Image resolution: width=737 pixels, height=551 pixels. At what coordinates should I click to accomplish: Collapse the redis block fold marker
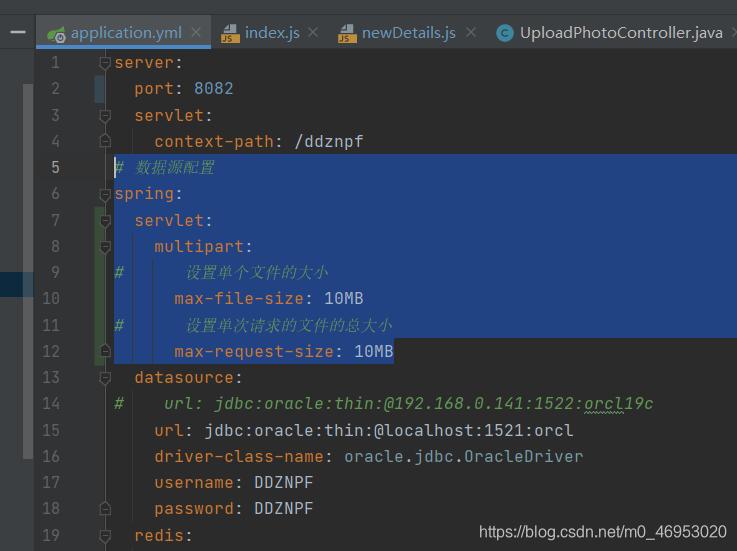pos(105,535)
